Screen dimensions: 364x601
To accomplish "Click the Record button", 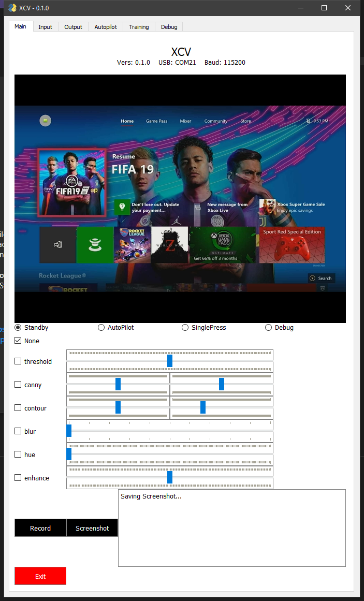I will tap(40, 528).
